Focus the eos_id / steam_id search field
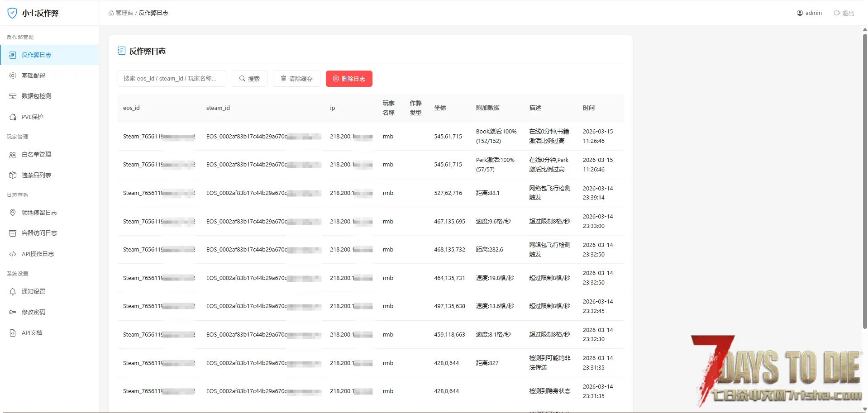The width and height of the screenshot is (868, 413). click(172, 79)
